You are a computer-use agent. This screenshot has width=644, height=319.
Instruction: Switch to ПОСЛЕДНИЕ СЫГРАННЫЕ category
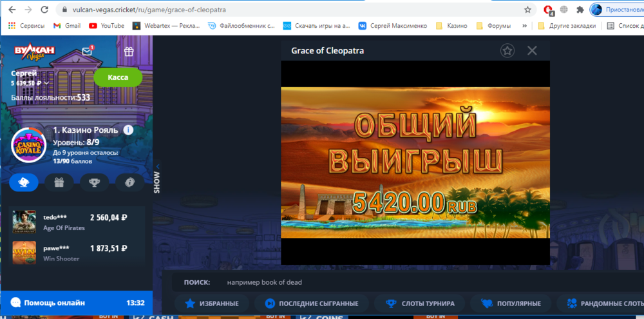point(310,304)
